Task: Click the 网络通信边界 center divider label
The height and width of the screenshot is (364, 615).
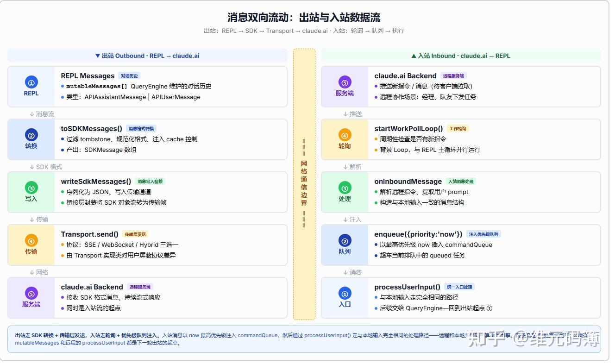Action: tap(304, 183)
